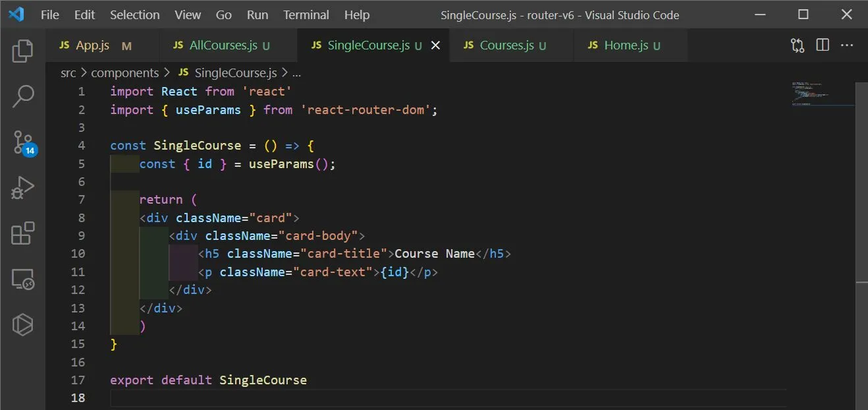This screenshot has width=868, height=410.
Task: Click the code minimap preview
Action: pos(823,93)
